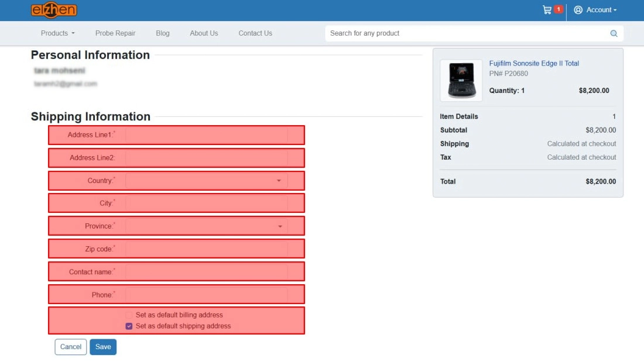Click the search magnifier icon

(x=614, y=33)
